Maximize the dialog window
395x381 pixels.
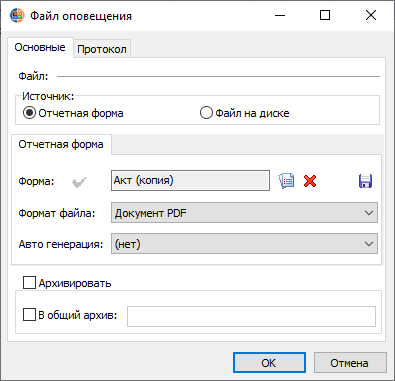tap(325, 15)
